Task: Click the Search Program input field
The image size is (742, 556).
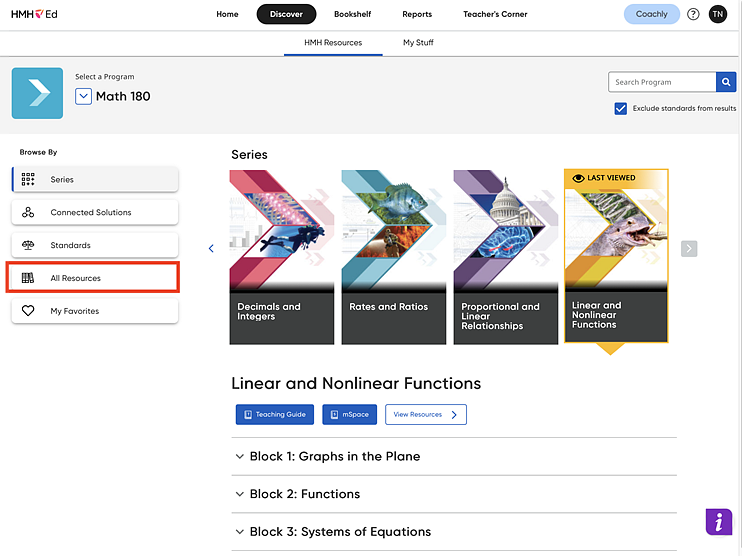Action: (x=662, y=82)
